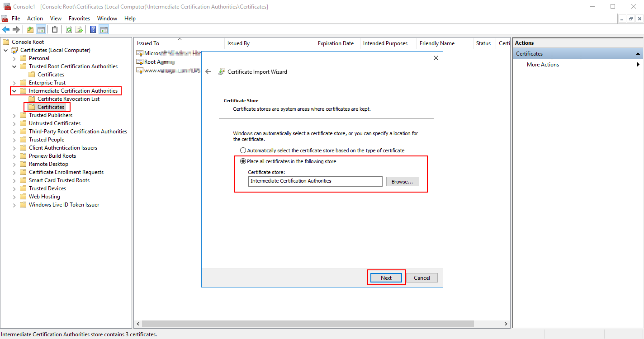Screen dimensions: 644x339
Task: Click the Next button in the wizard
Action: pos(386,278)
